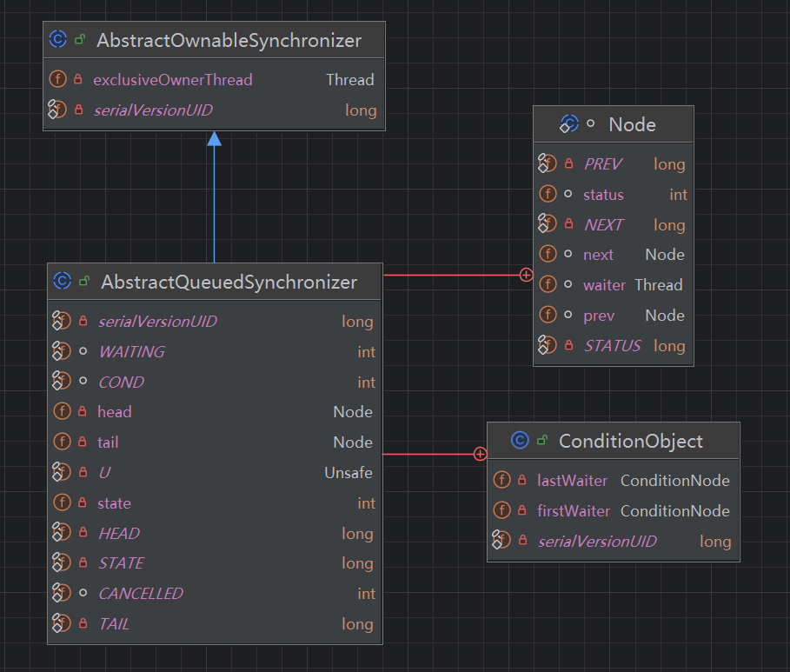This screenshot has width=790, height=672.
Task: Click the class icon in the Node header
Action: click(x=569, y=124)
